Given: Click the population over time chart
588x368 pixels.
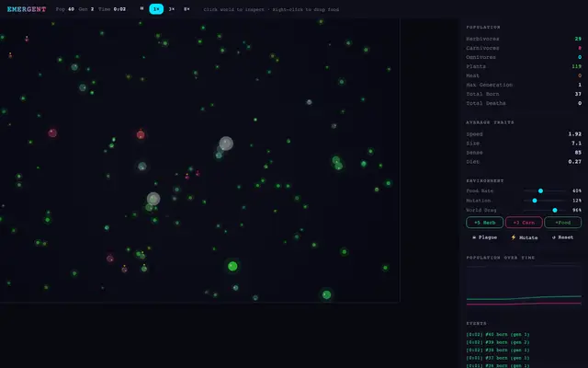Looking at the screenshot, I should [x=524, y=284].
